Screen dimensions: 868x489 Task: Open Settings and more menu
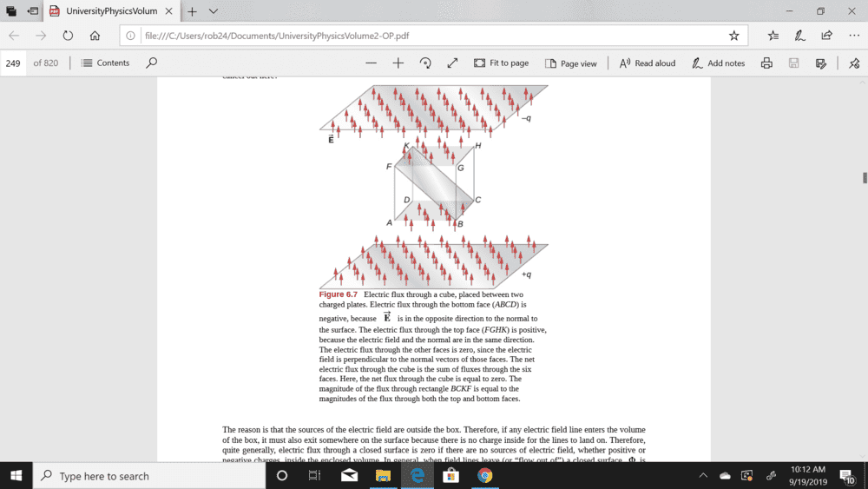pos(854,36)
